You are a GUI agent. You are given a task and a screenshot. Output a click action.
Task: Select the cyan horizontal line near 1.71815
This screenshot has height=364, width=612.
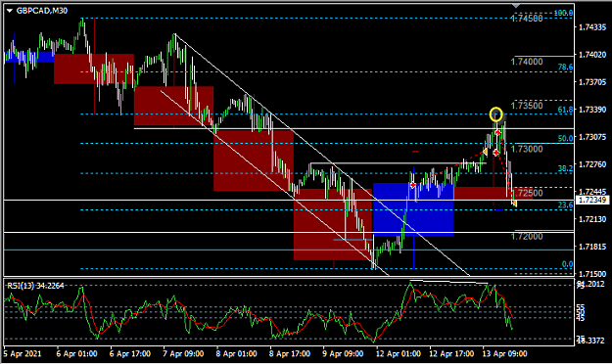(289, 250)
